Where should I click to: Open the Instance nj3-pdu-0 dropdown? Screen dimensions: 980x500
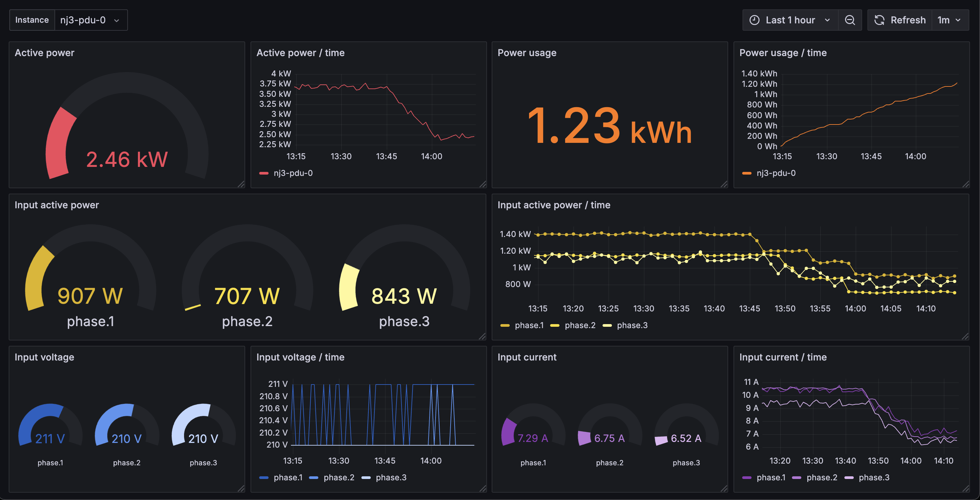pyautogui.click(x=91, y=20)
